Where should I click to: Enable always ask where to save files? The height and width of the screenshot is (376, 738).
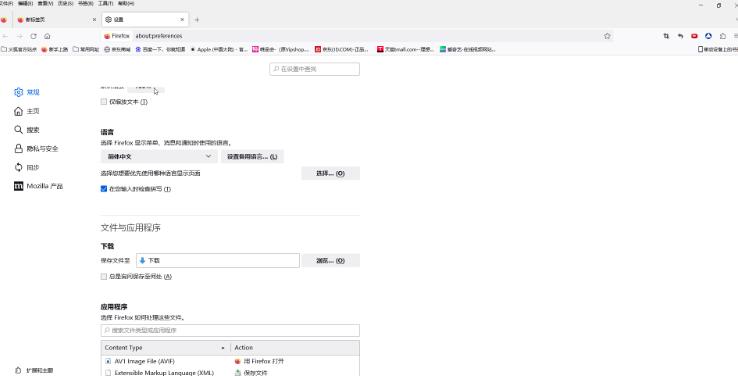pyautogui.click(x=104, y=277)
